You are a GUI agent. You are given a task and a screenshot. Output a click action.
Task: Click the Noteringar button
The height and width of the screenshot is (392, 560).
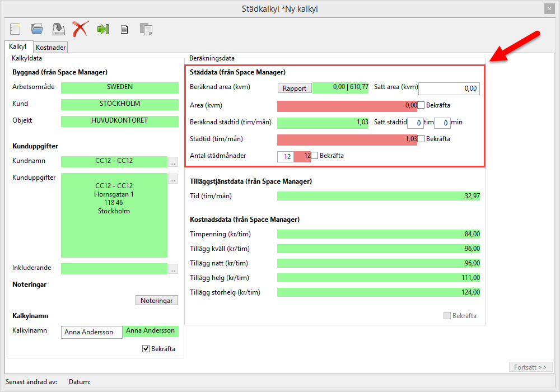pyautogui.click(x=157, y=301)
